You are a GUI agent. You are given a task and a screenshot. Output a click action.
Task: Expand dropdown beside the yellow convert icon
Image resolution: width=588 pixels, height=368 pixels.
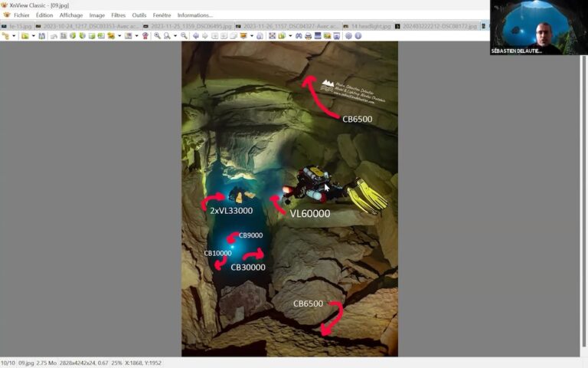click(119, 36)
